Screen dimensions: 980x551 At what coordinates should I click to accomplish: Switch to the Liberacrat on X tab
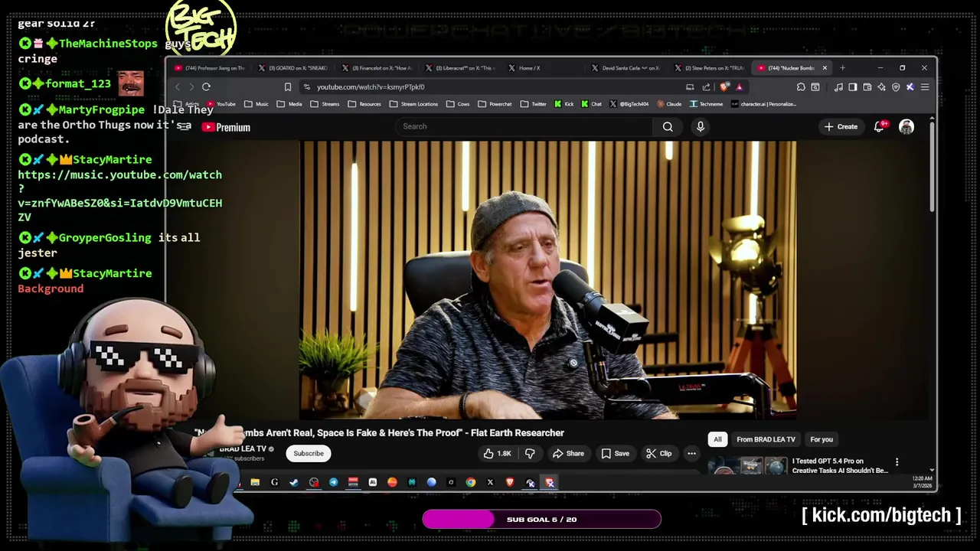click(x=460, y=68)
